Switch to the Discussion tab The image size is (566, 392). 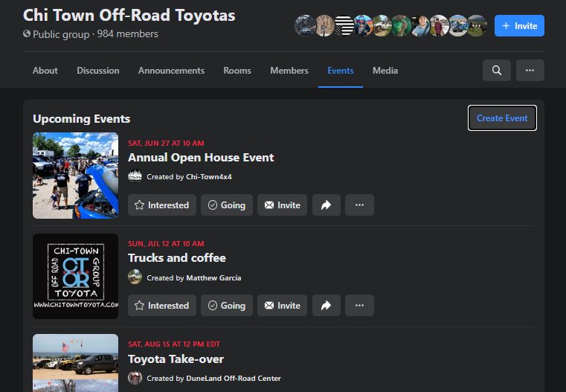pyautogui.click(x=98, y=71)
